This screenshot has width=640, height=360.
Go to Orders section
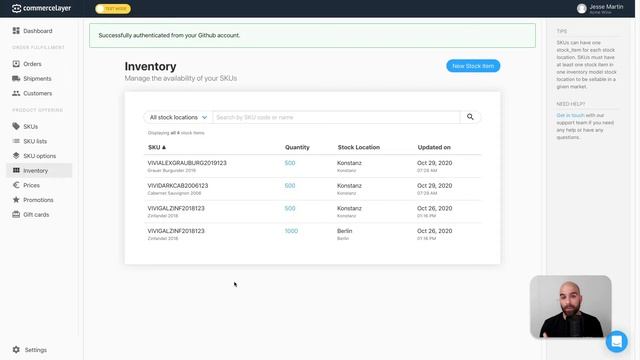click(x=32, y=64)
